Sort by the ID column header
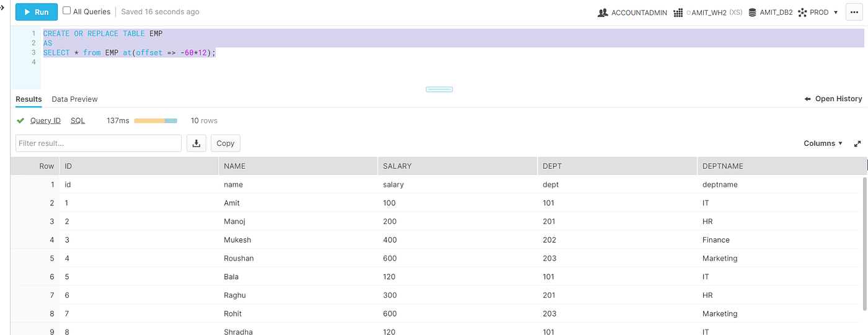This screenshot has height=335, width=868. click(139, 166)
